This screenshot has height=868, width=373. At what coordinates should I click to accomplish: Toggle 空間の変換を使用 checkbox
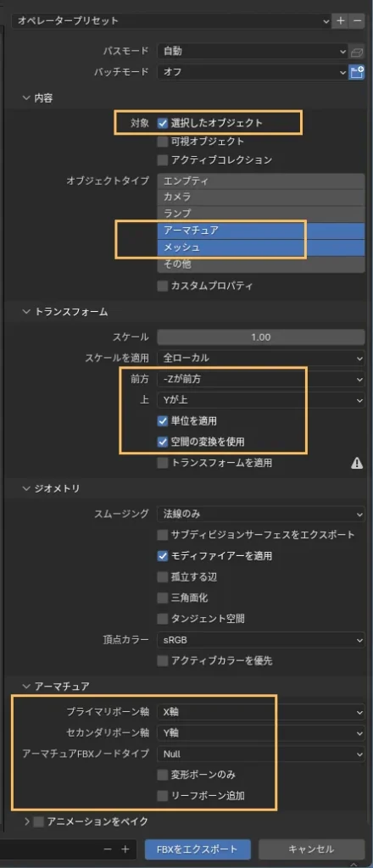162,442
